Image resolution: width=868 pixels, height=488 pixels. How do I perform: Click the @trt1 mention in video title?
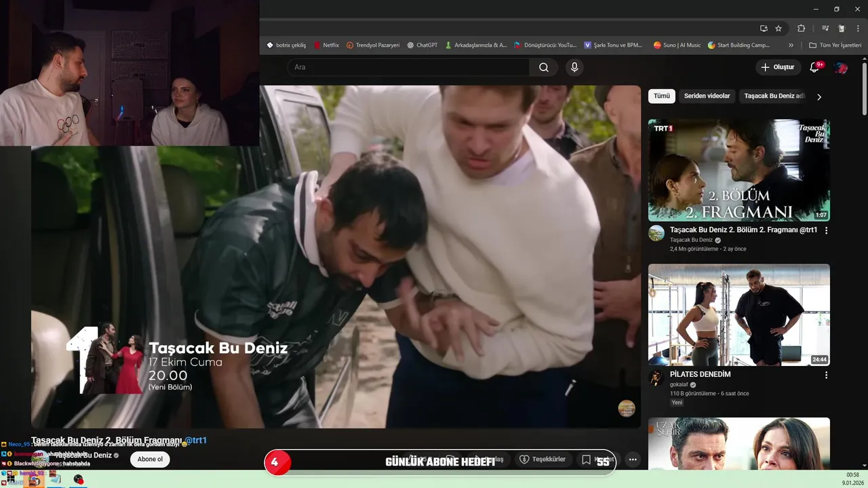click(196, 441)
